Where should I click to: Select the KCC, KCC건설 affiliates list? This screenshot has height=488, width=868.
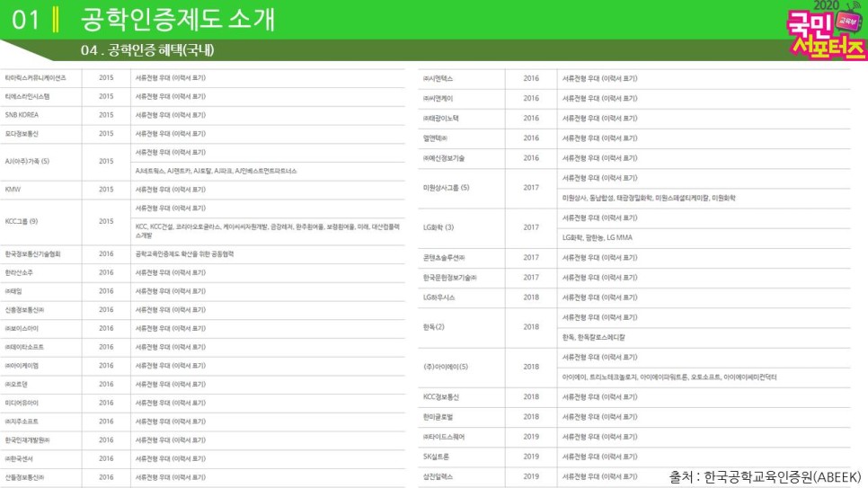268,230
